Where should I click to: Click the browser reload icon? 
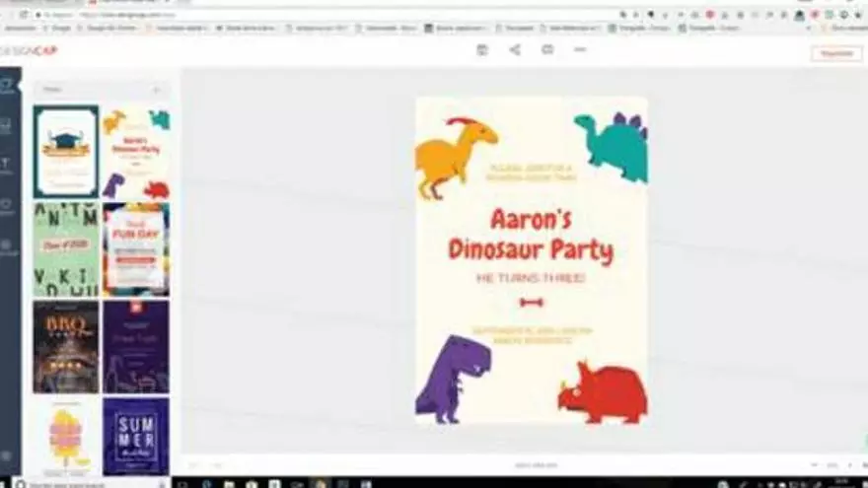coord(24,15)
